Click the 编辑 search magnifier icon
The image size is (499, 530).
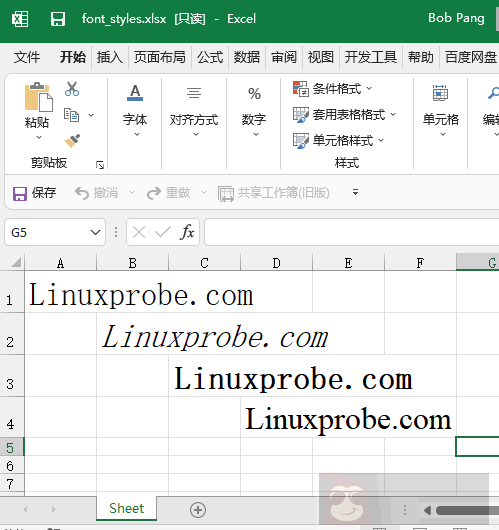tap(494, 93)
